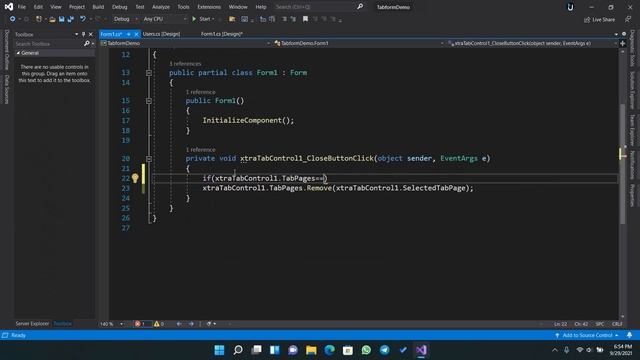Open the Toolbox window options dropdown arrow

pos(76,34)
